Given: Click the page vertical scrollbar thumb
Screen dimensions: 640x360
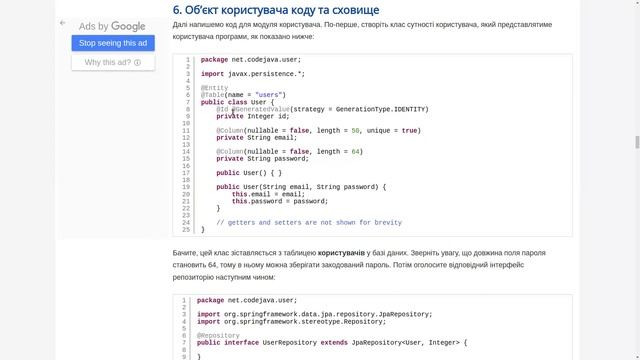Looking at the screenshot, I should [637, 142].
